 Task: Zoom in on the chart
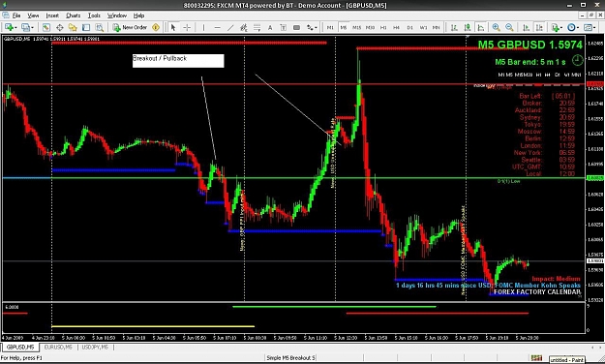coord(497,27)
